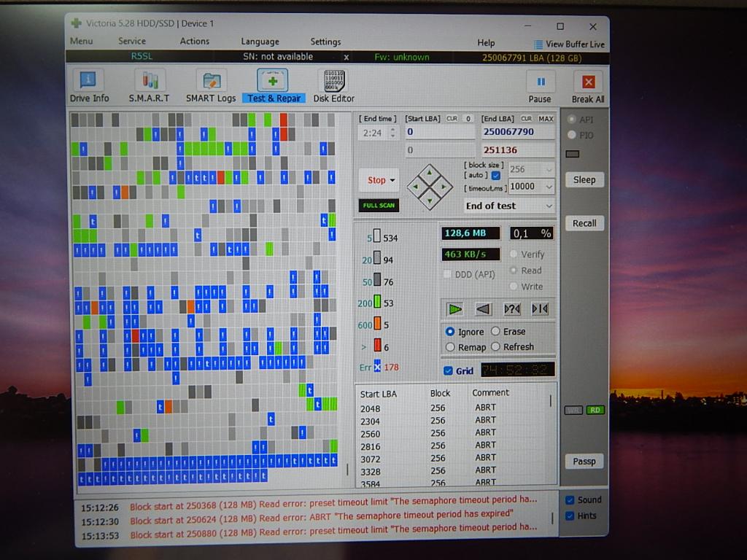Viewport: 747px width, 560px height.
Task: Click the Sleep button
Action: point(584,180)
